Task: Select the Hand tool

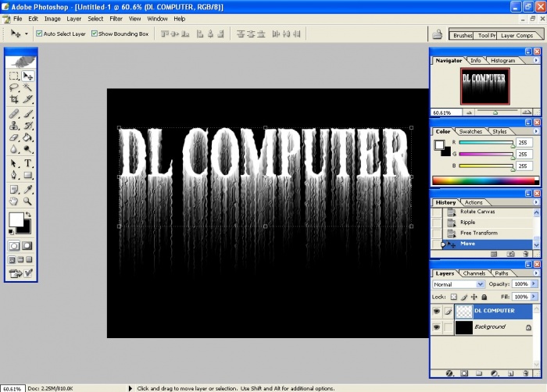Action: pos(14,201)
